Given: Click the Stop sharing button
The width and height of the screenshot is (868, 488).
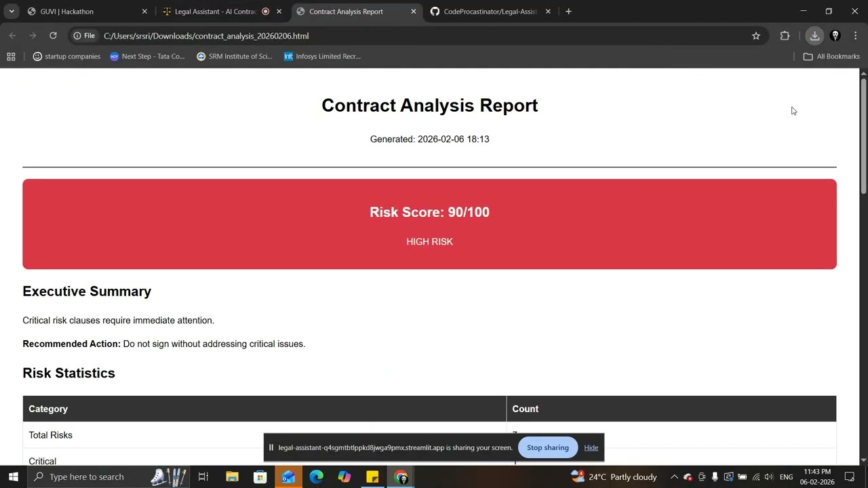Looking at the screenshot, I should click(548, 447).
